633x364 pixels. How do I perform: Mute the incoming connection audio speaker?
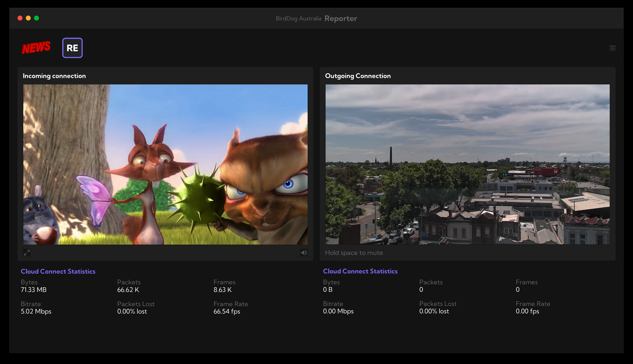(x=304, y=252)
